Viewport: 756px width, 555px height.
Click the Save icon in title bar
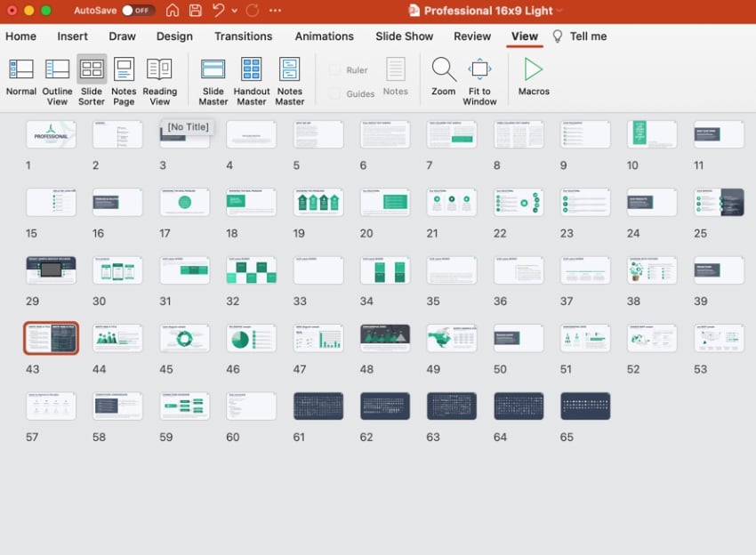[195, 11]
